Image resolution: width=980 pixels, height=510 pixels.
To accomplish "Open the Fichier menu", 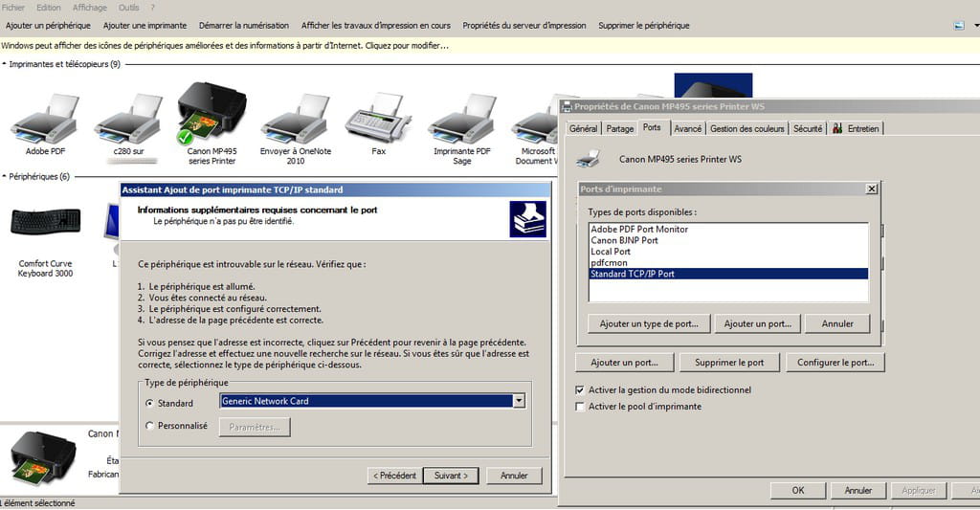I will tap(13, 8).
